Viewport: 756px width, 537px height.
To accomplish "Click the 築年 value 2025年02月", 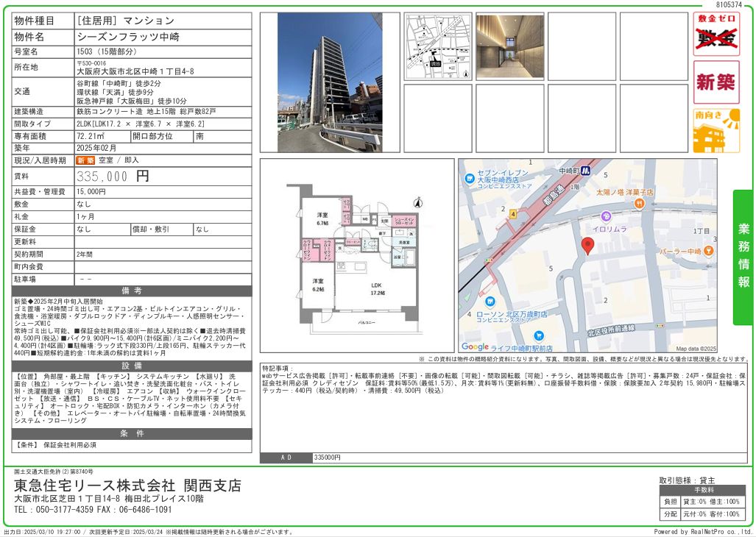I will pos(96,149).
